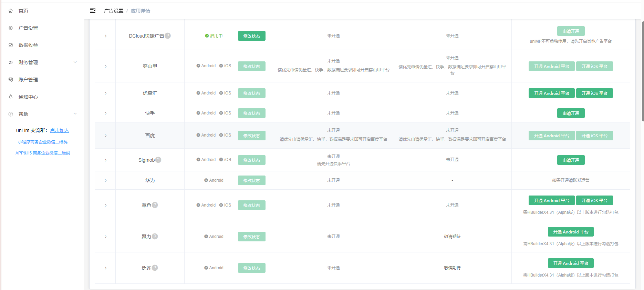644x290 pixels.
Task: Click 应用详情 in the breadcrumb
Action: click(x=141, y=11)
